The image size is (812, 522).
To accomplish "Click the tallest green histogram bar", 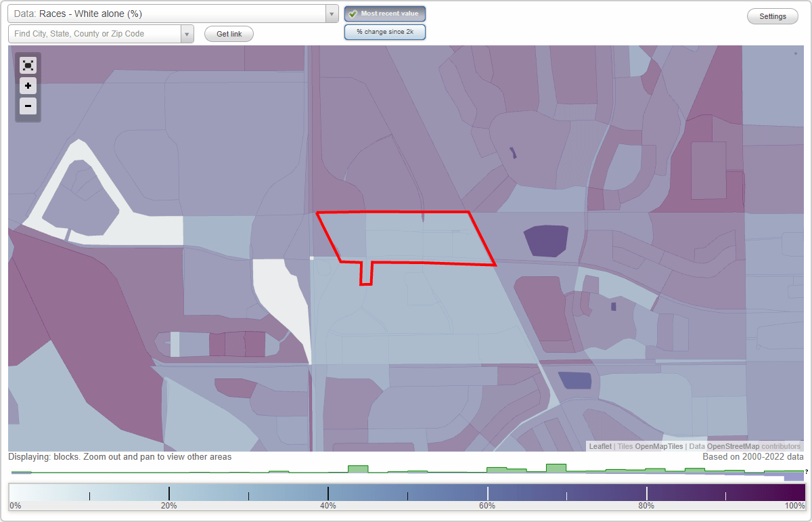I will pyautogui.click(x=556, y=468).
